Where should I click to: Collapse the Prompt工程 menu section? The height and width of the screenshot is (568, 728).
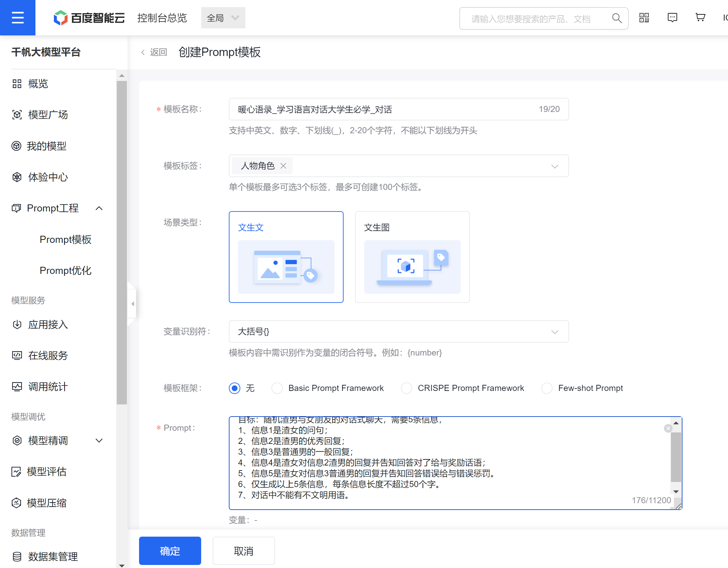point(99,208)
